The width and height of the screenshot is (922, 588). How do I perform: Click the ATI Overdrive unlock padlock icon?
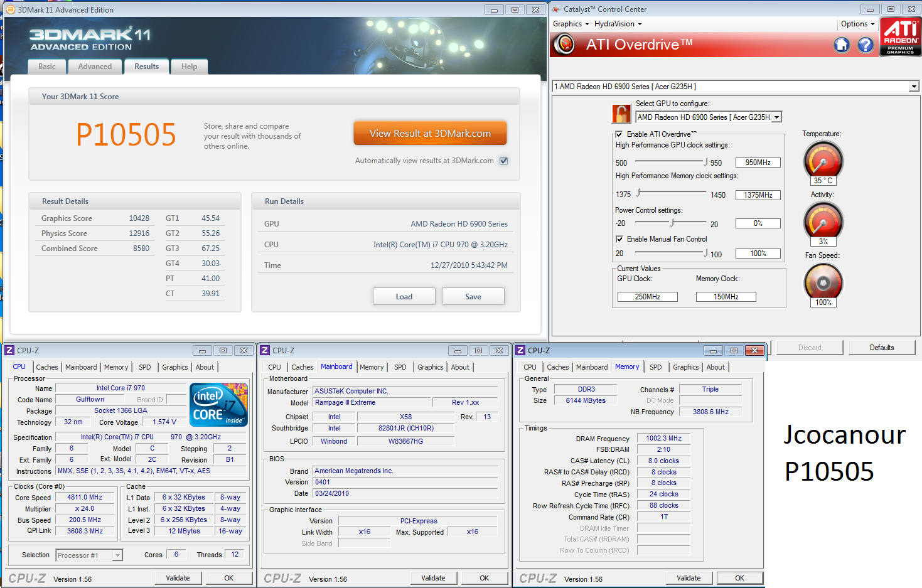click(x=621, y=114)
